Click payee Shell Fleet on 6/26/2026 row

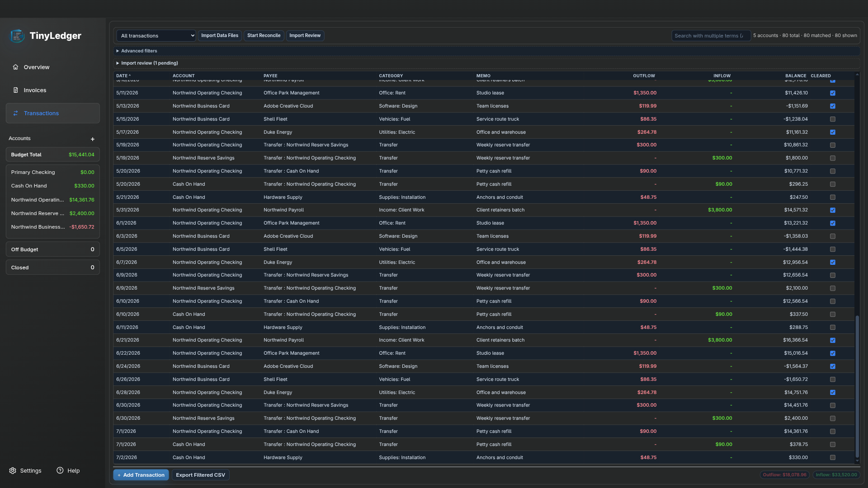pyautogui.click(x=275, y=380)
